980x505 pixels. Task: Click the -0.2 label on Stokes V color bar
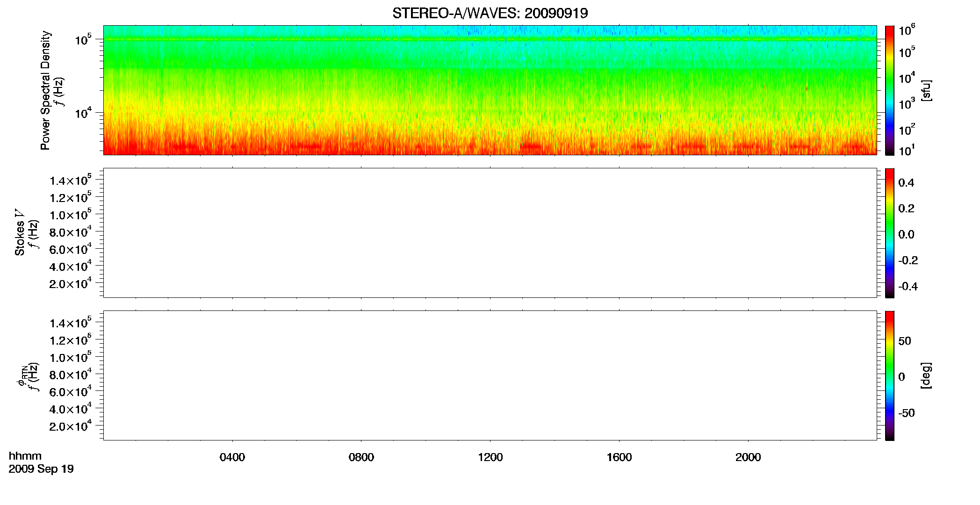click(x=908, y=260)
